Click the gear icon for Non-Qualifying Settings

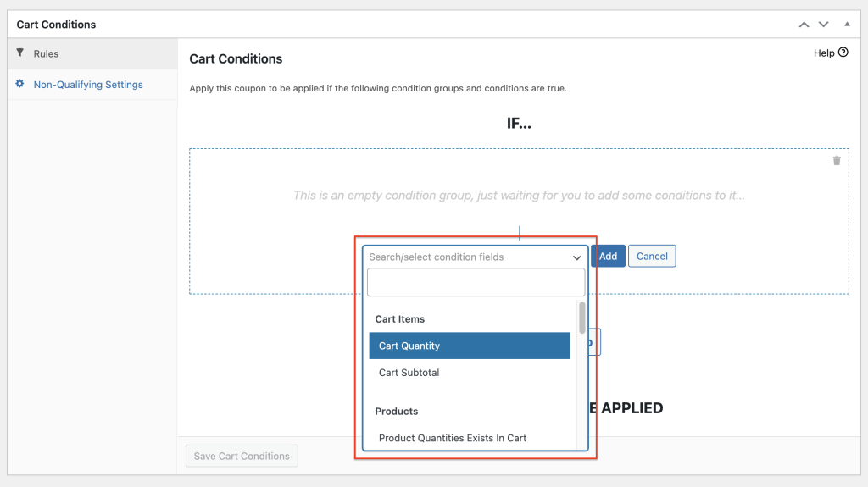tap(20, 85)
